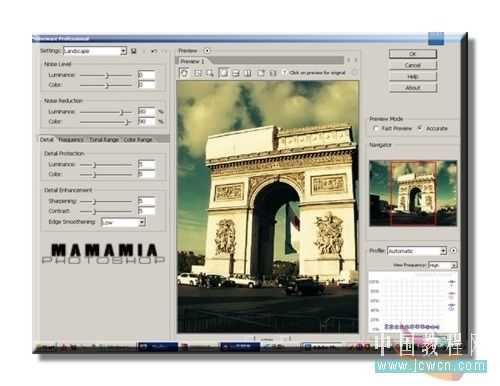
Task: Open the View Frequency dropdown
Action: coord(442,265)
